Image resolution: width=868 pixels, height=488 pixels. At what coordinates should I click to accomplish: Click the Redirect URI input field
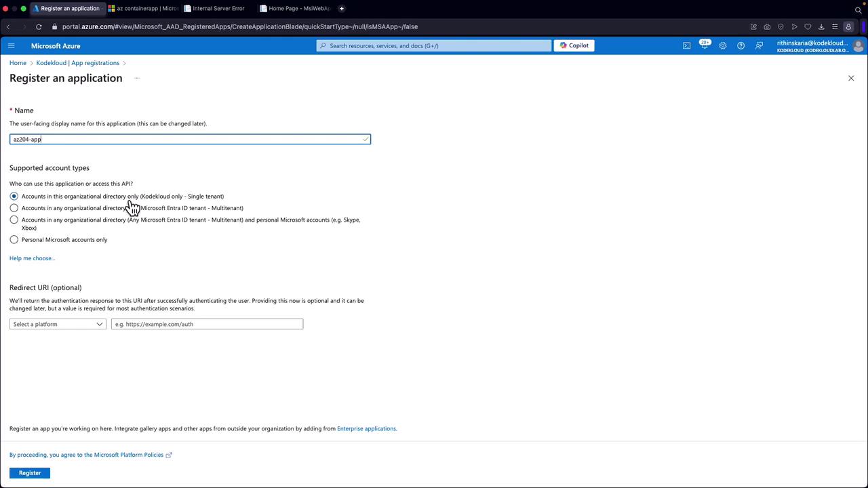tap(207, 324)
